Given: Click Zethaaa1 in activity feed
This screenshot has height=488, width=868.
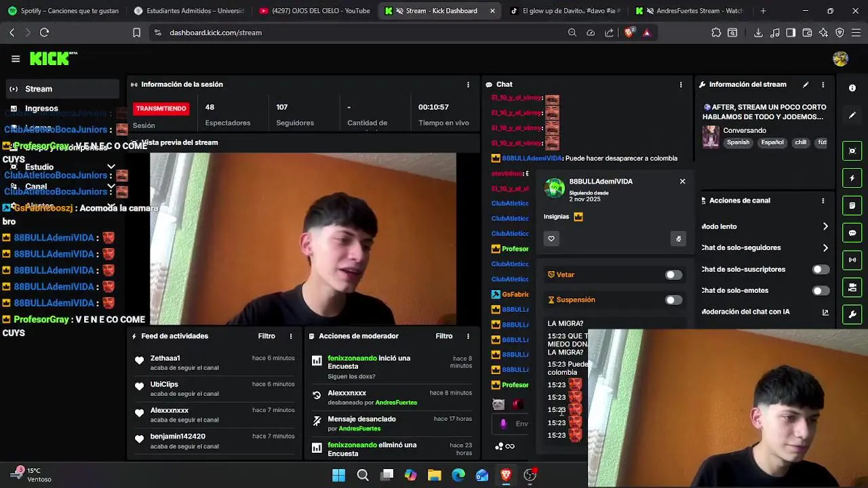Looking at the screenshot, I should coord(165,359).
